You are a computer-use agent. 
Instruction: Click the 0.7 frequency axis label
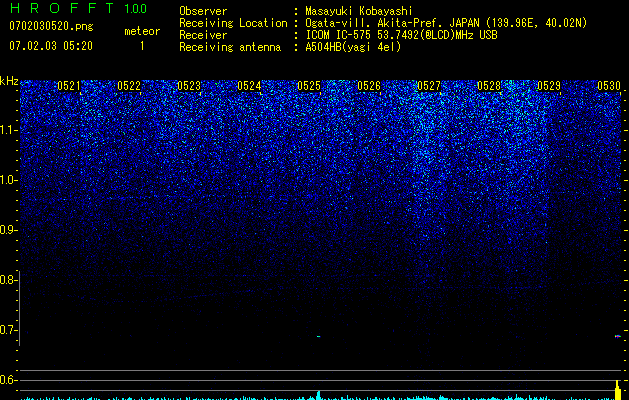8,330
